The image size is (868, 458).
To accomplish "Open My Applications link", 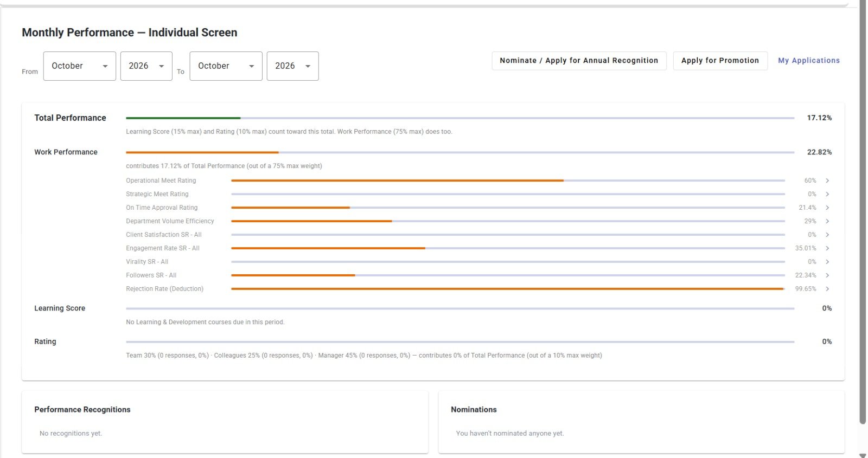I will point(808,61).
